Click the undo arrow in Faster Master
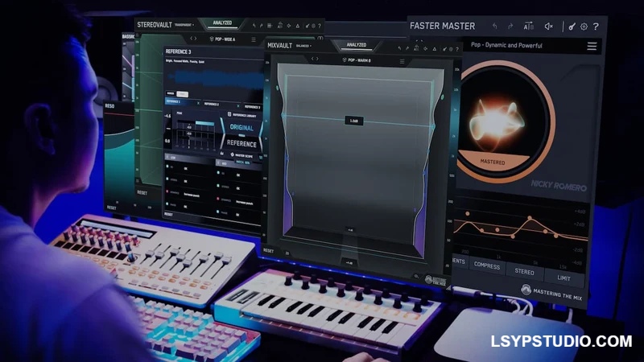Viewport: 644px width, 362px height. tap(495, 27)
